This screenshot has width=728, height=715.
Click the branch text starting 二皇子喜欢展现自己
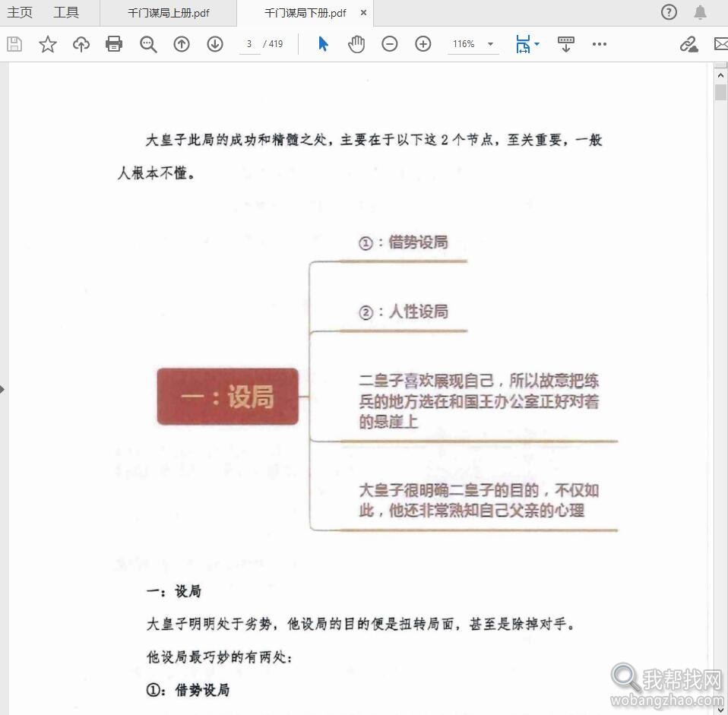click(479, 400)
